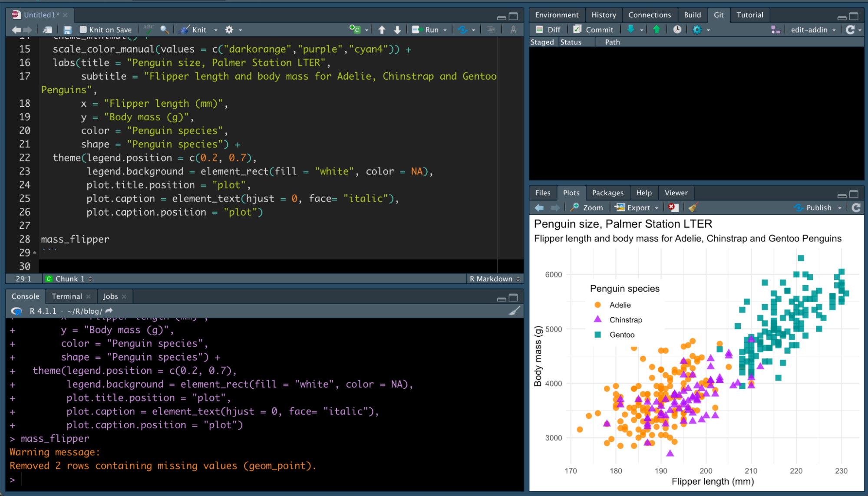Open Find/Replace with the magnifier icon
The image size is (868, 496).
[x=164, y=29]
